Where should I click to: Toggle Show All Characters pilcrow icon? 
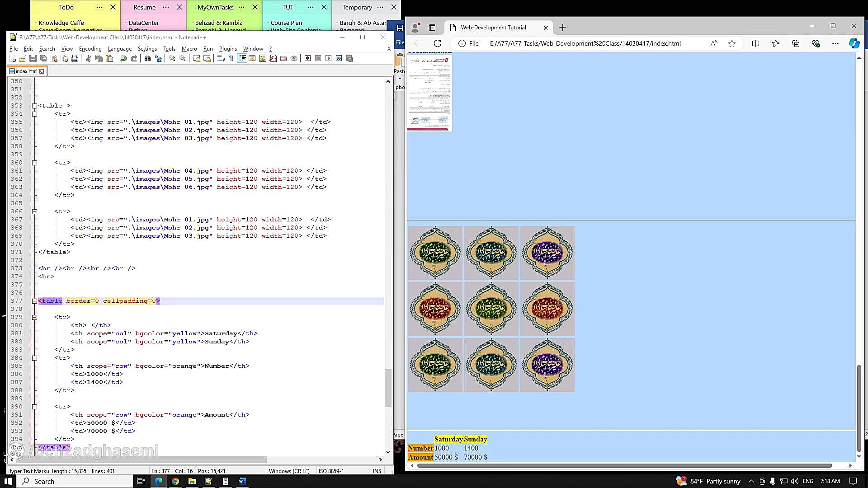(231, 58)
